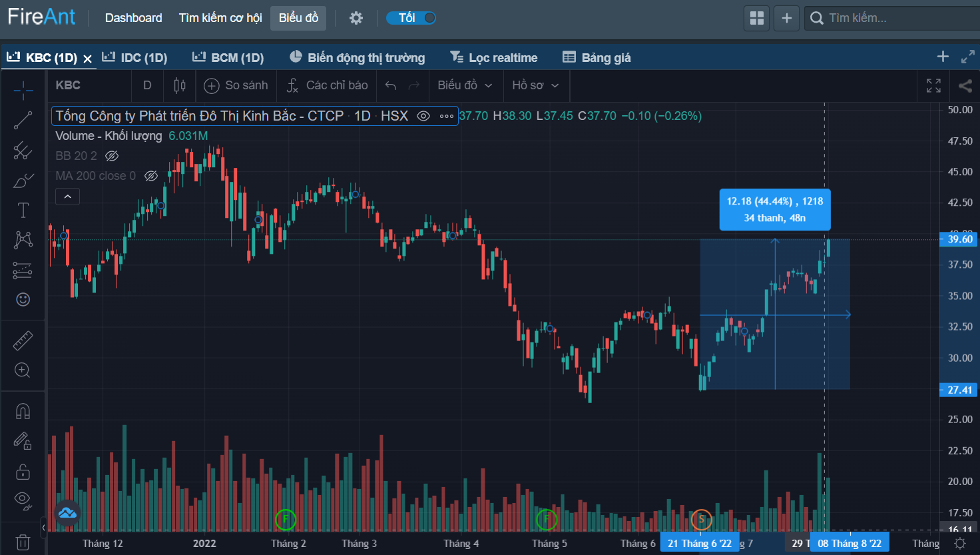Open the Biến động thị trường tab

tap(358, 58)
